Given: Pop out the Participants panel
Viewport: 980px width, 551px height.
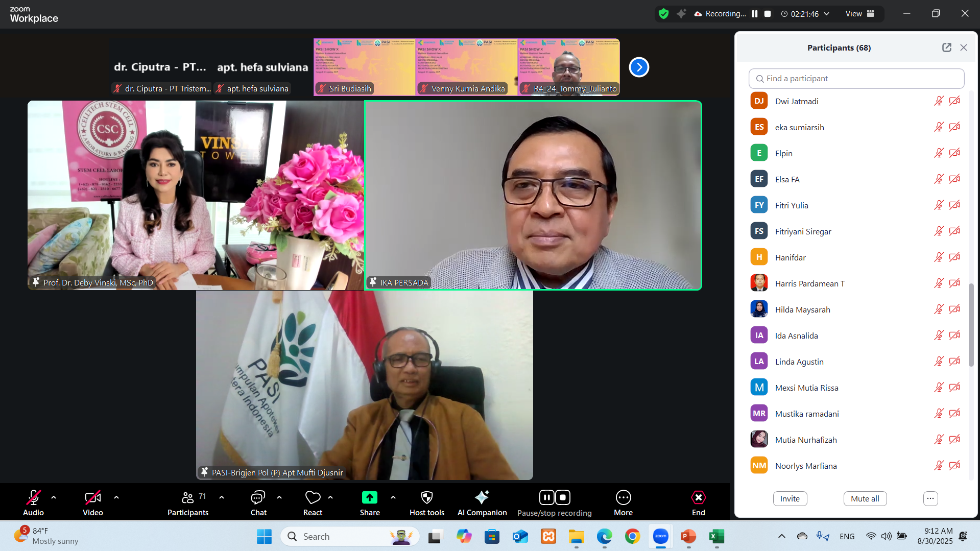Looking at the screenshot, I should 946,47.
